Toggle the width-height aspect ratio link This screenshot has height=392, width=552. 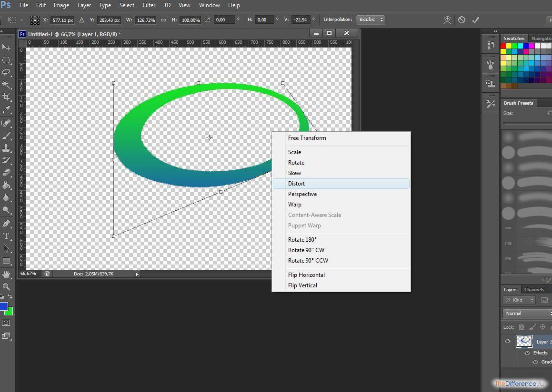163,20
